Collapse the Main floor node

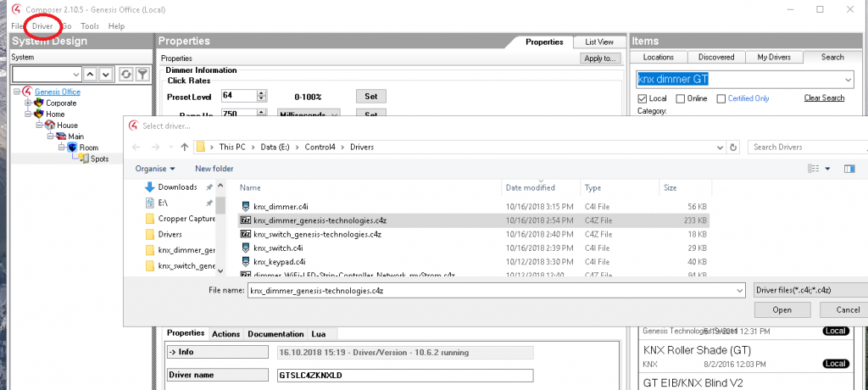point(50,136)
